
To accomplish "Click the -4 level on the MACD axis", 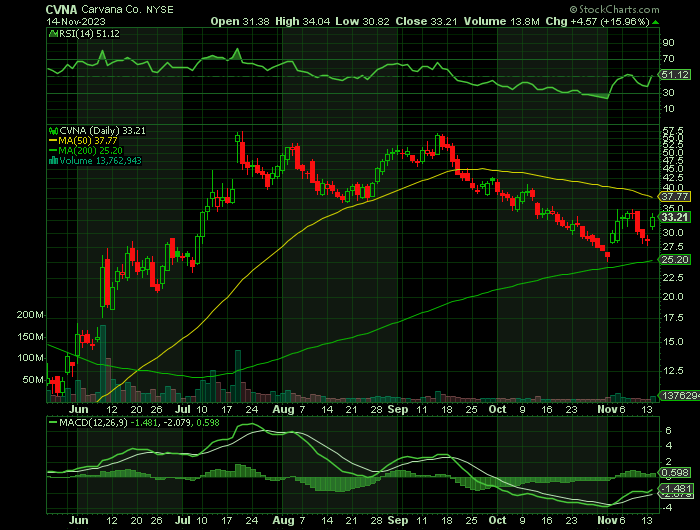I will (666, 508).
